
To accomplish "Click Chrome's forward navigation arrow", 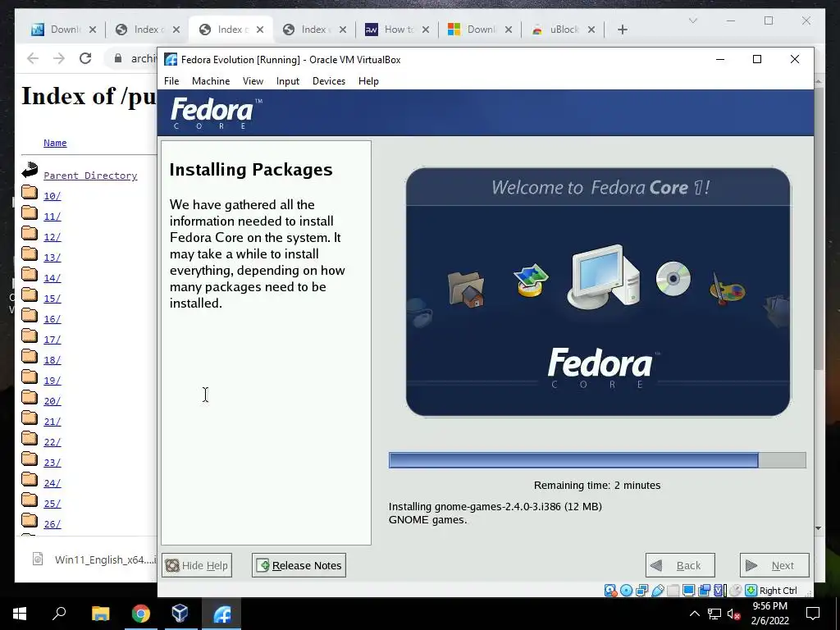I will point(59,58).
